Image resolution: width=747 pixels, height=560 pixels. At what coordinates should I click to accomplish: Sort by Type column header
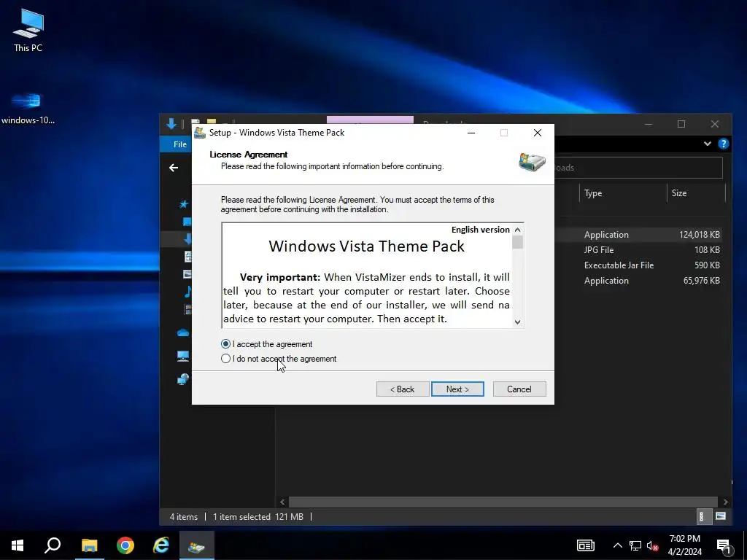(x=623, y=192)
